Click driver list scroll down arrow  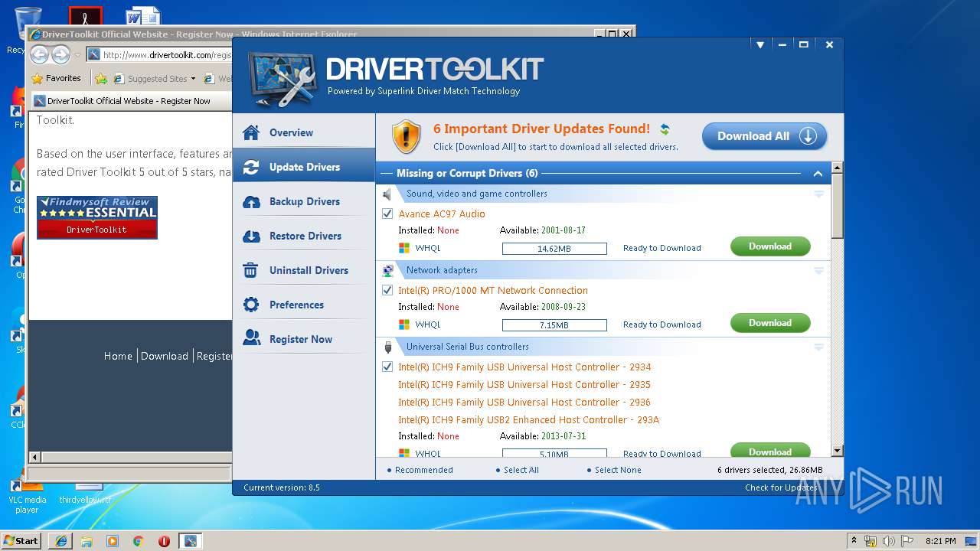click(x=838, y=452)
